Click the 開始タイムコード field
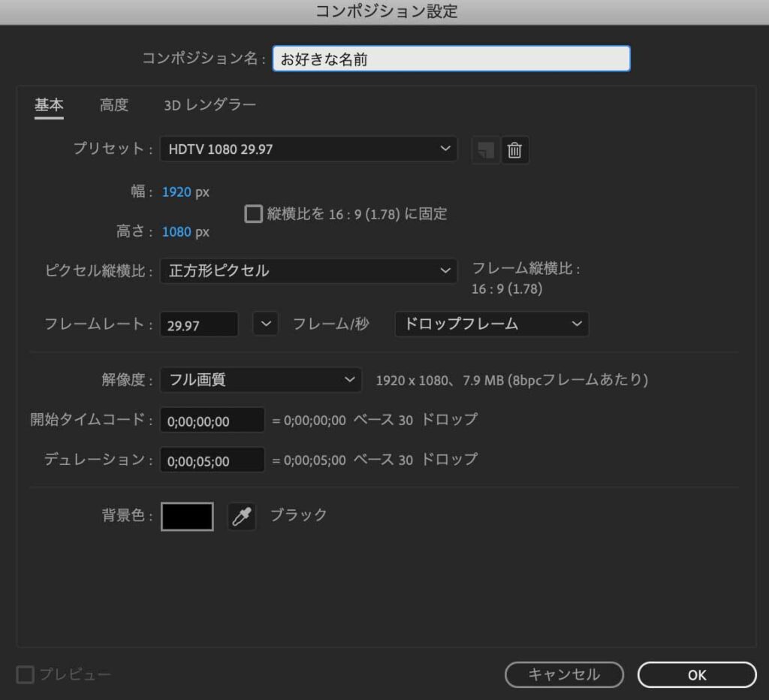 tap(213, 421)
